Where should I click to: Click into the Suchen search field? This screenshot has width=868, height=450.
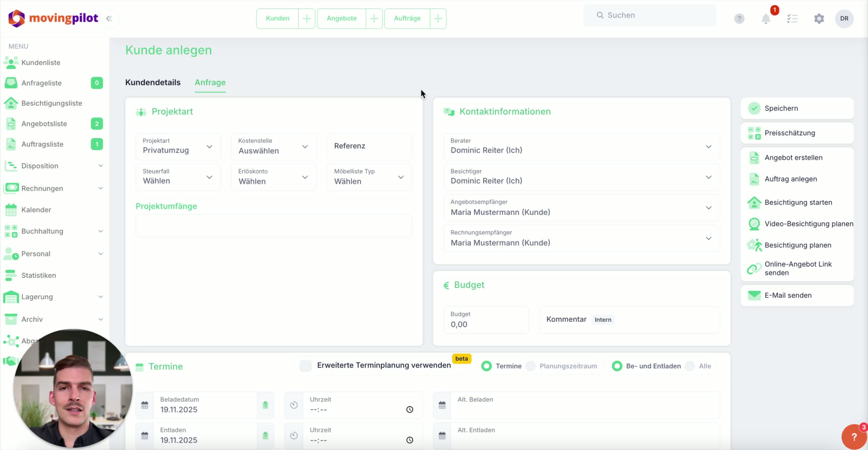pos(650,15)
